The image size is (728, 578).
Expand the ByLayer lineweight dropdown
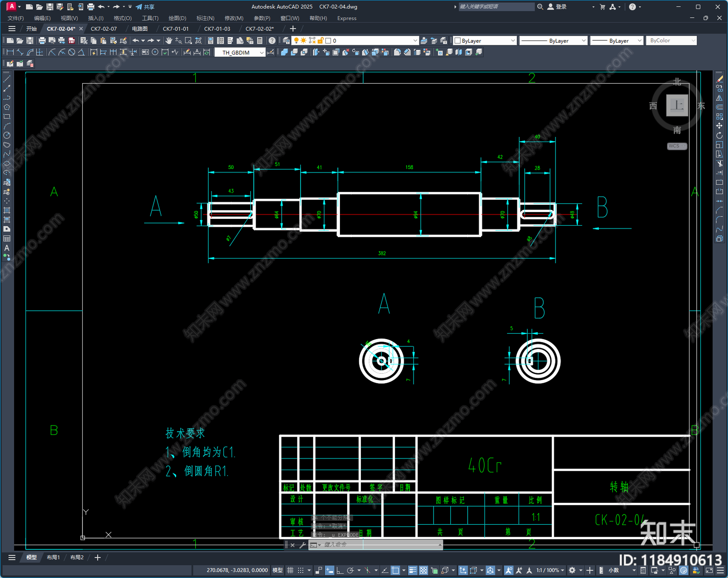pyautogui.click(x=617, y=41)
